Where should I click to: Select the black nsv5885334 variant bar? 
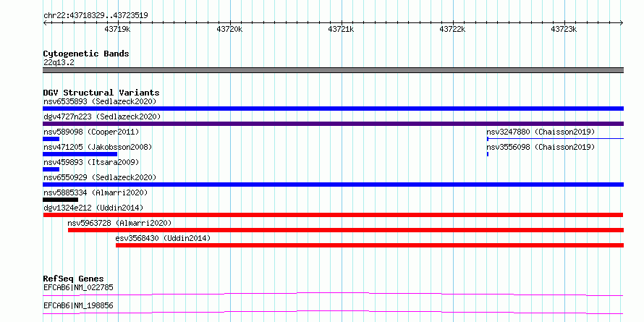pos(60,200)
